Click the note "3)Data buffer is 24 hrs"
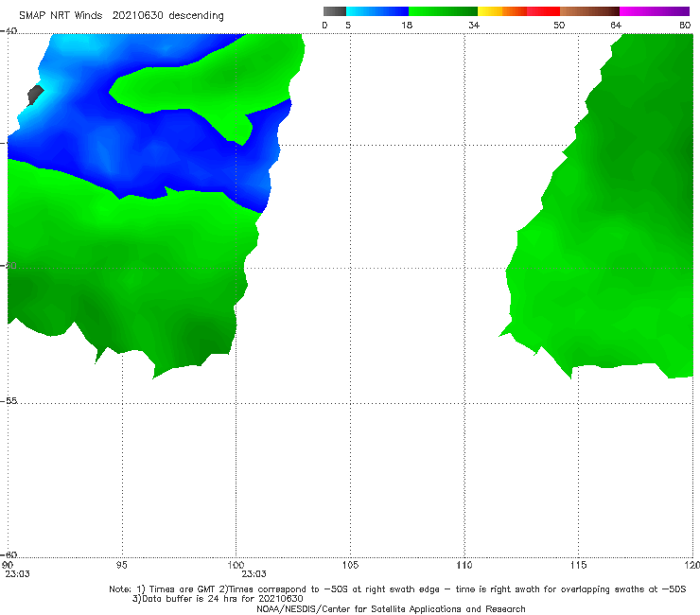 pyautogui.click(x=218, y=599)
